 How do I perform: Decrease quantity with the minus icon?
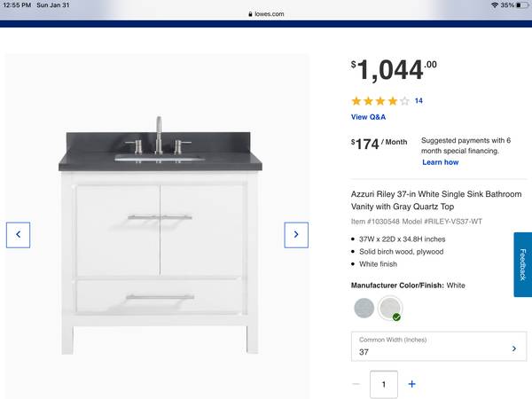(356, 384)
